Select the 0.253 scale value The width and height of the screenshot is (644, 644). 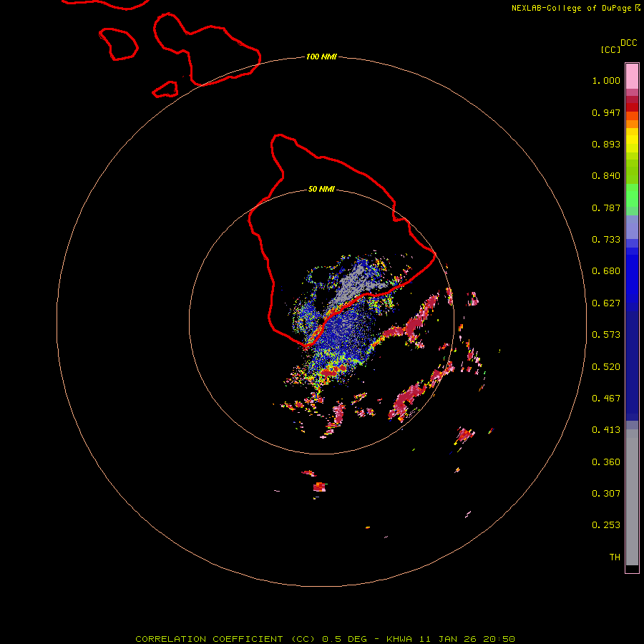click(606, 525)
